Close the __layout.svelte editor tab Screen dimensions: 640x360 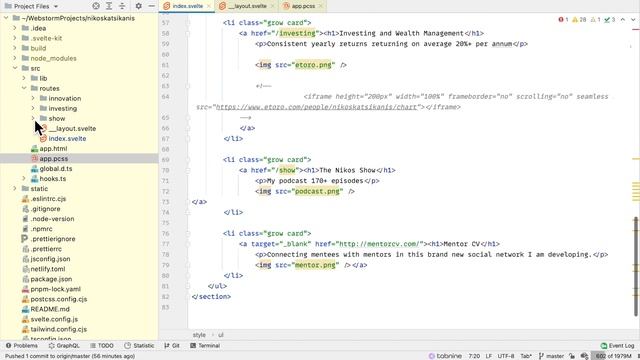click(273, 6)
